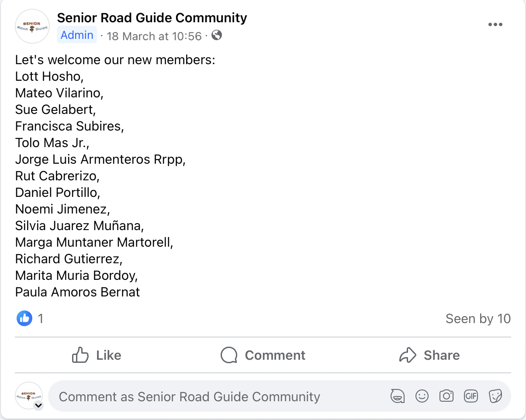This screenshot has height=420, width=526.
Task: Click the small commenter avatar thumbnail
Action: [29, 395]
